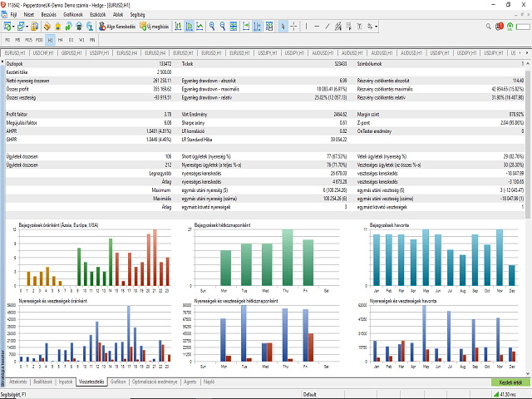Viewport: 532px width, 399px height.
Task: Open the Beállítások tab at bottom
Action: tap(43, 382)
